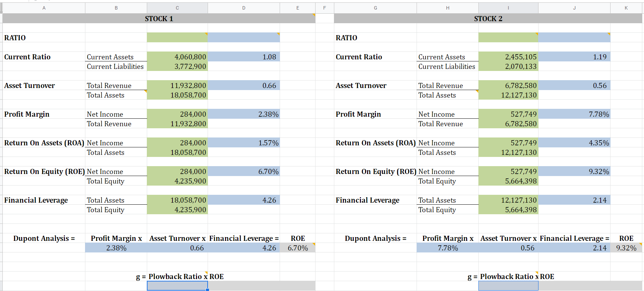Click 0.56 in the Stock 2 Dupont row
644x291 pixels.
pyautogui.click(x=508, y=248)
